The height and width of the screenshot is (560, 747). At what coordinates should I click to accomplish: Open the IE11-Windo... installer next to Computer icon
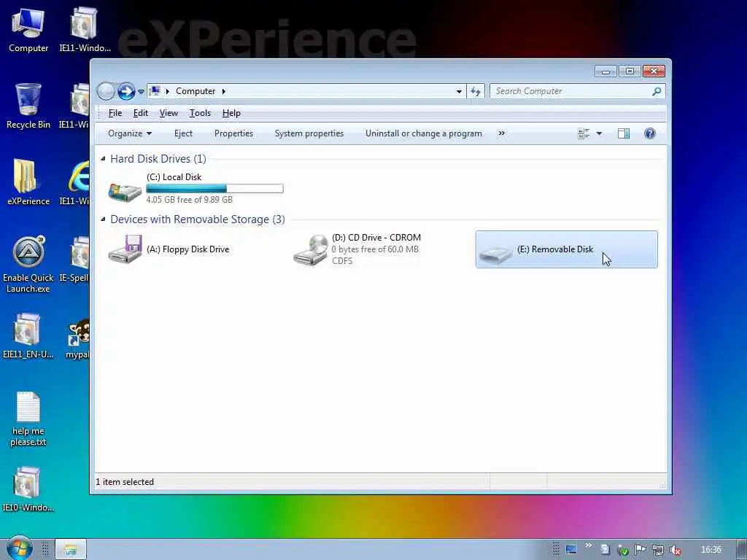[85, 29]
